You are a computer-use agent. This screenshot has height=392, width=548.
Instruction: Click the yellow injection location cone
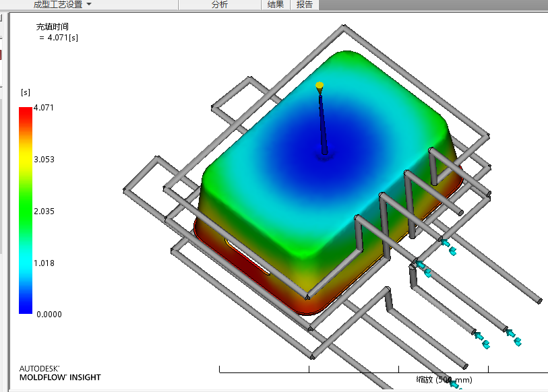coord(319,87)
